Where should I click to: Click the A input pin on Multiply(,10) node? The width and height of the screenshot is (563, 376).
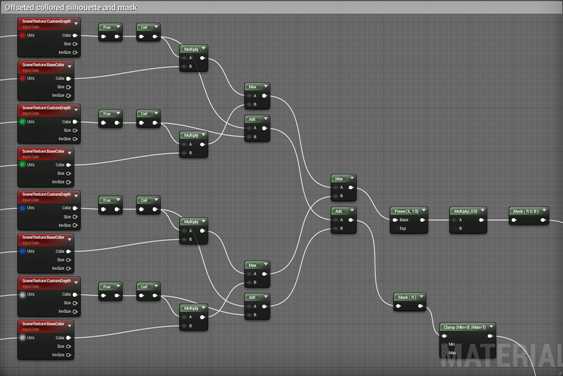click(x=455, y=220)
